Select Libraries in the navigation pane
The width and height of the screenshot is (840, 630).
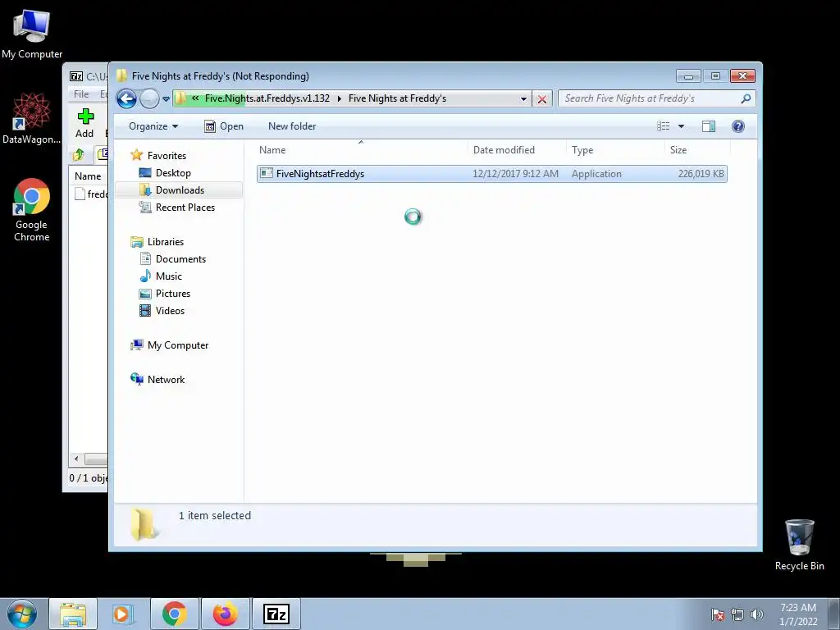pyautogui.click(x=166, y=242)
